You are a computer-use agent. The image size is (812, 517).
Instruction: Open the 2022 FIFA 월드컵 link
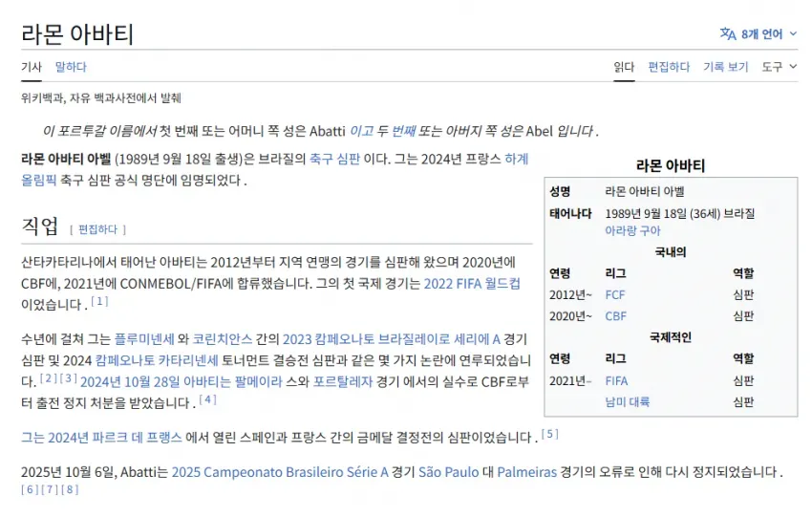click(472, 284)
